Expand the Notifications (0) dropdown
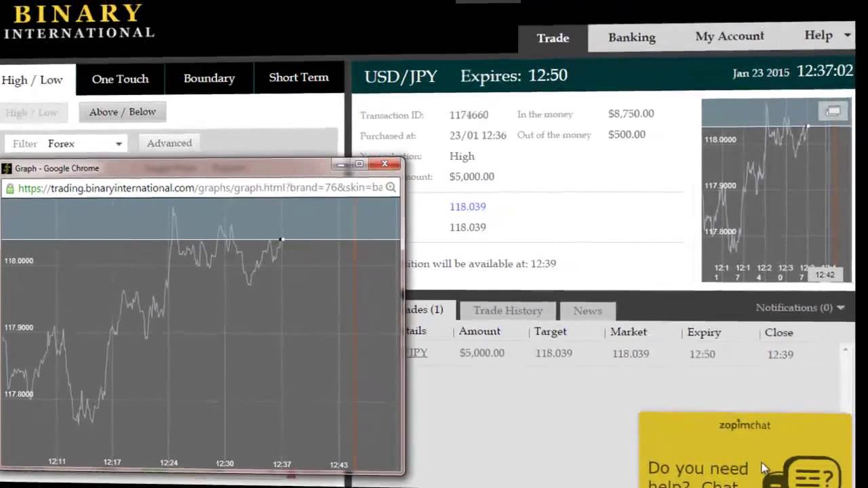The height and width of the screenshot is (488, 868). pyautogui.click(x=800, y=308)
